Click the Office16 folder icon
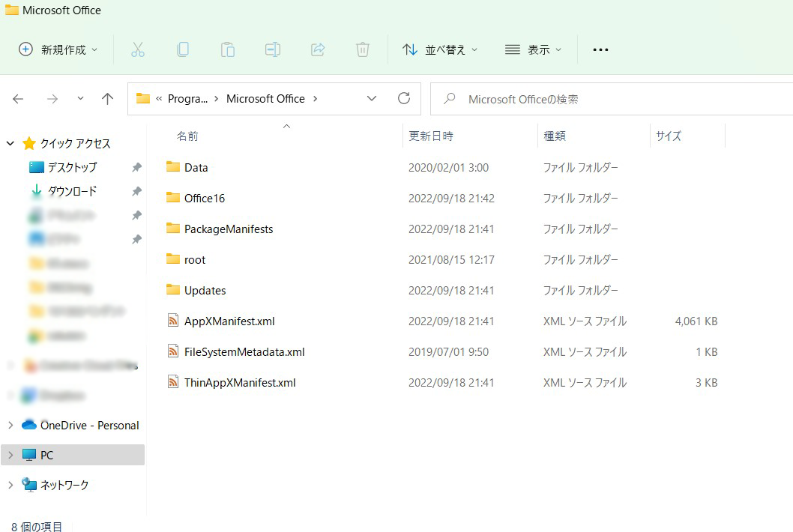 pos(173,198)
